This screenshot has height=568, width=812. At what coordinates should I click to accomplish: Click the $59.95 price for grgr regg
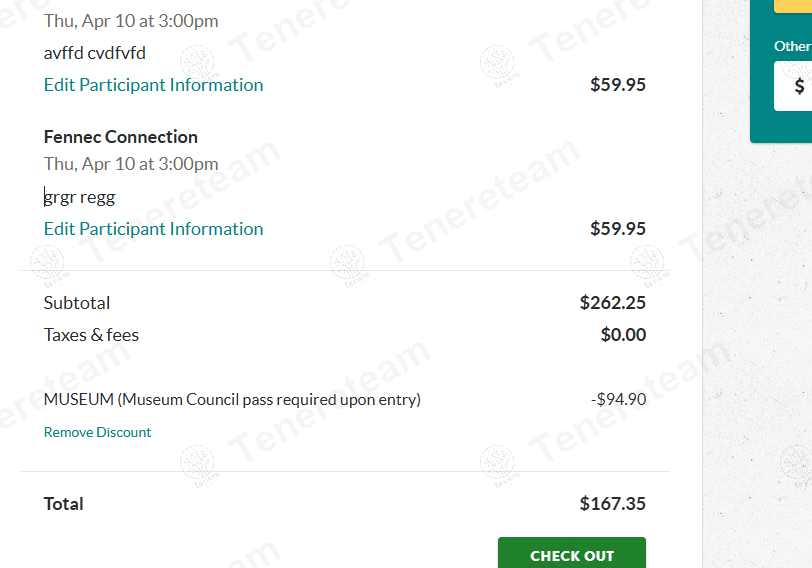[618, 229]
